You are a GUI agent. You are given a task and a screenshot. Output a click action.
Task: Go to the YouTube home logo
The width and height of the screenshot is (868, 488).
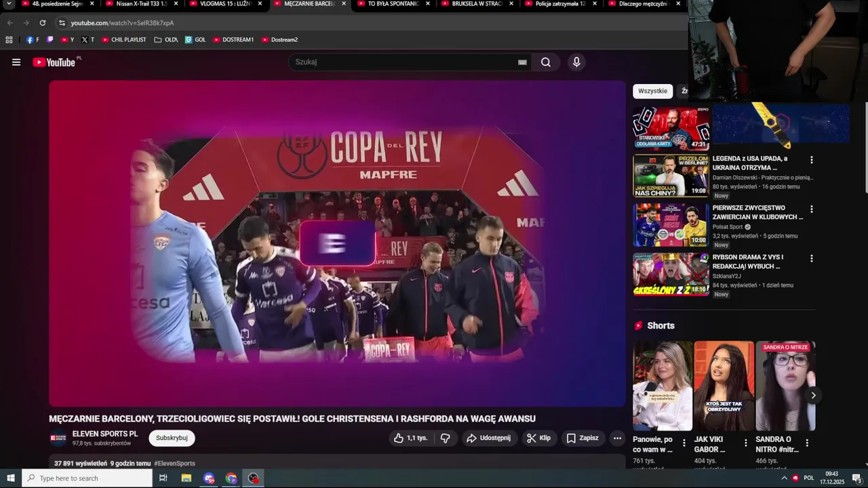pyautogui.click(x=54, y=62)
